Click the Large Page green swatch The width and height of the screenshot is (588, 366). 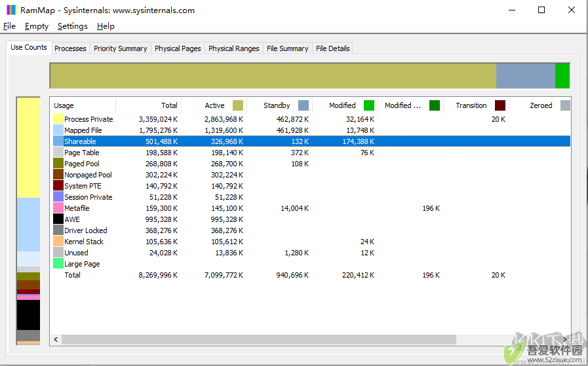[x=58, y=263]
